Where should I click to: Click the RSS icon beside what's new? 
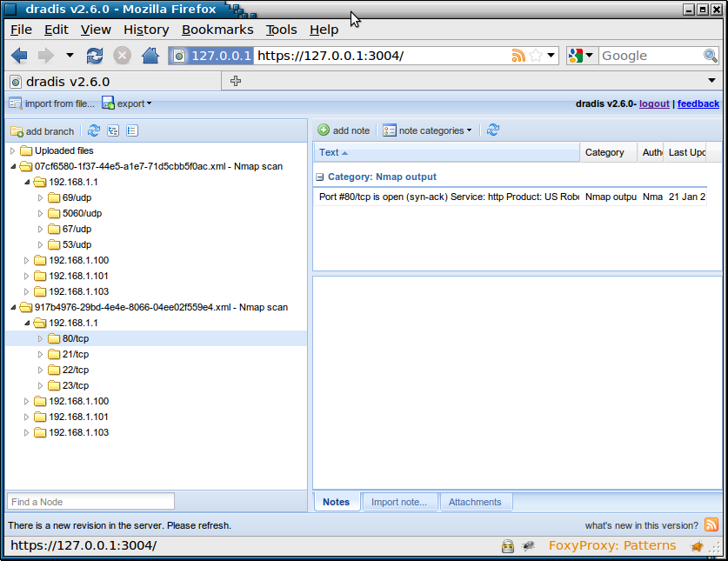click(711, 524)
